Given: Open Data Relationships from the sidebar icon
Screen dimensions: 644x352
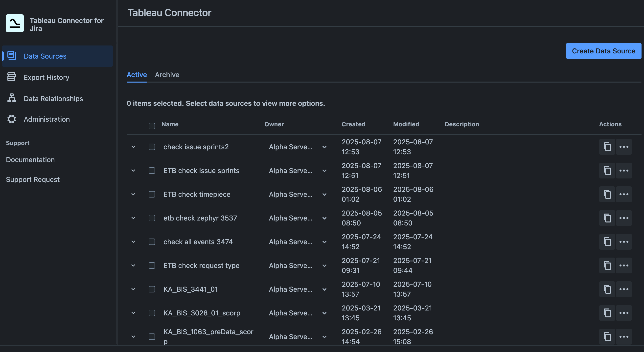Looking at the screenshot, I should coord(11,98).
